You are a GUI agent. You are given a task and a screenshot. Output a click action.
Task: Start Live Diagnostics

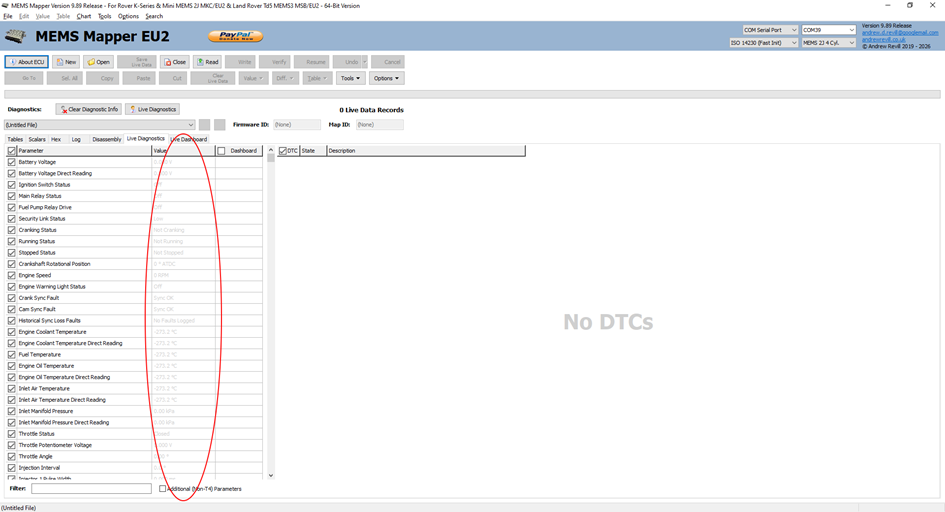(153, 109)
